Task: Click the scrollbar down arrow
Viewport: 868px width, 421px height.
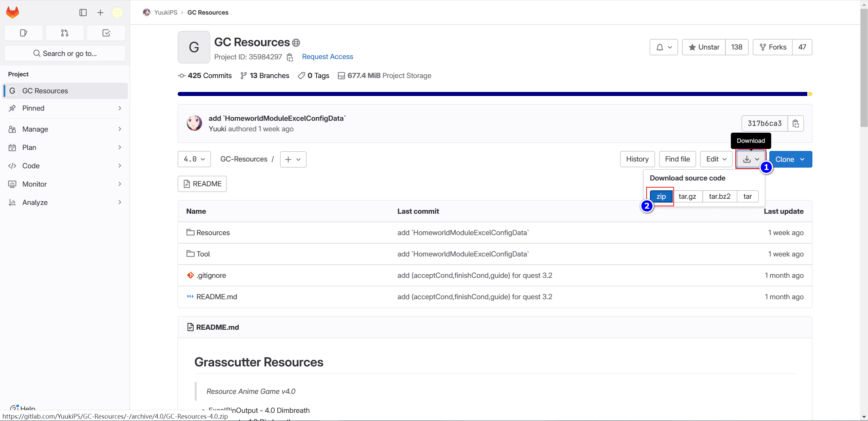Action: tap(864, 417)
